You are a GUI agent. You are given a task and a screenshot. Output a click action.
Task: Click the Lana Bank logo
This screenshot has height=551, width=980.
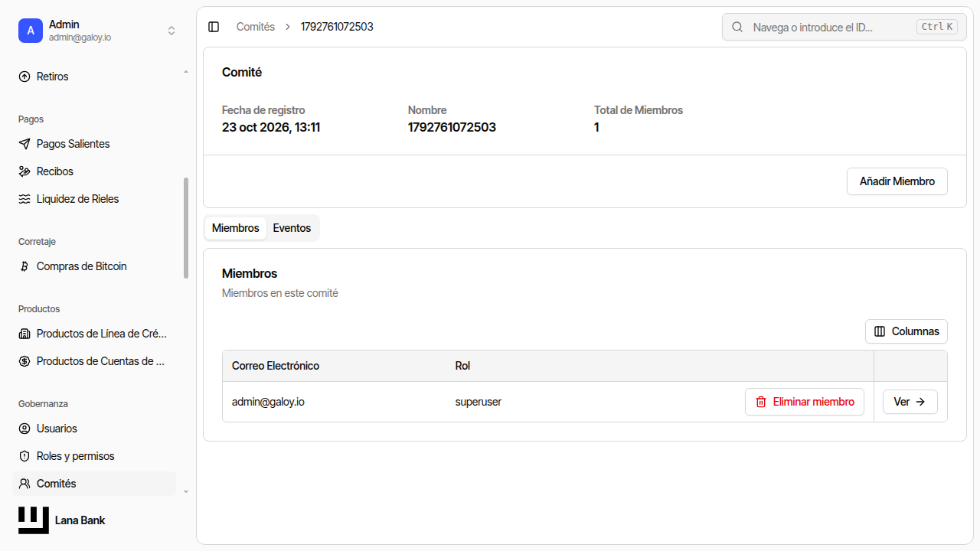34,520
